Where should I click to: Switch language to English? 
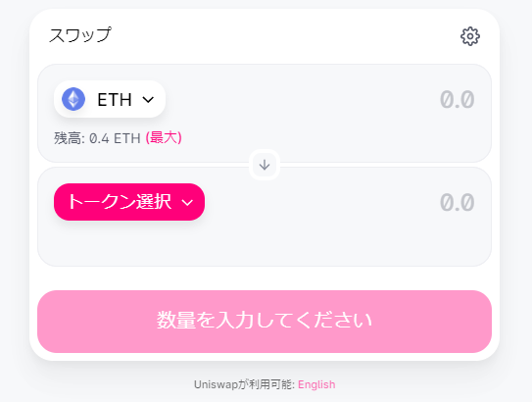click(x=316, y=384)
